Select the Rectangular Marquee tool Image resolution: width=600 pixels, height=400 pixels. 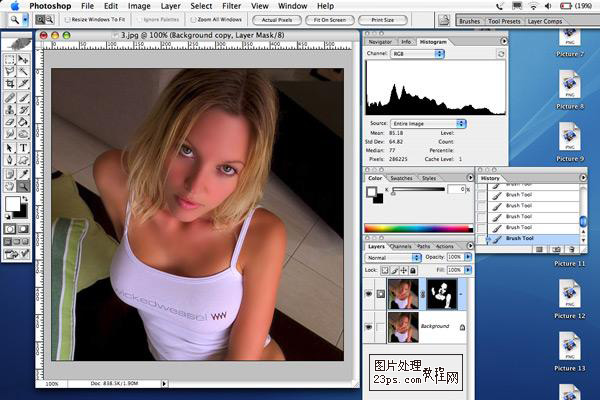tap(10, 59)
